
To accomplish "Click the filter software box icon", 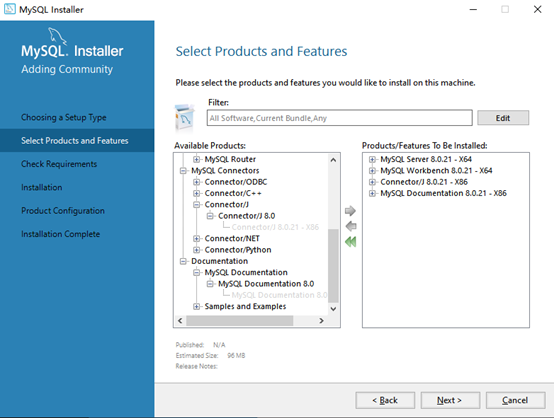I will 185,117.
